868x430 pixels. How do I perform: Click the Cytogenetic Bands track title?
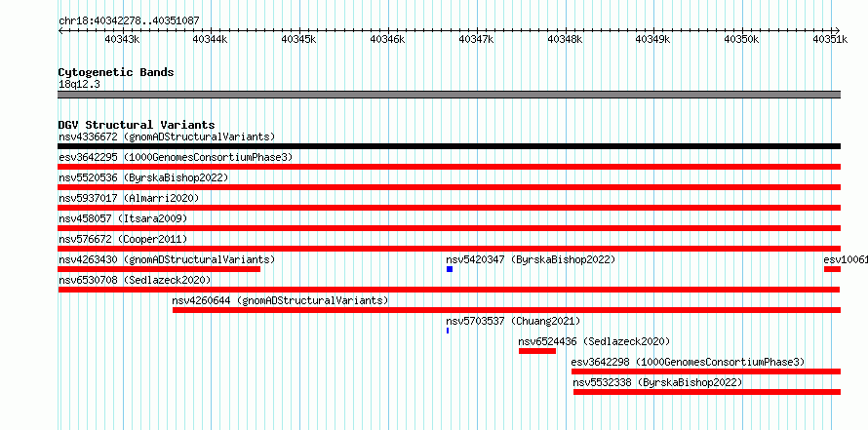(116, 72)
